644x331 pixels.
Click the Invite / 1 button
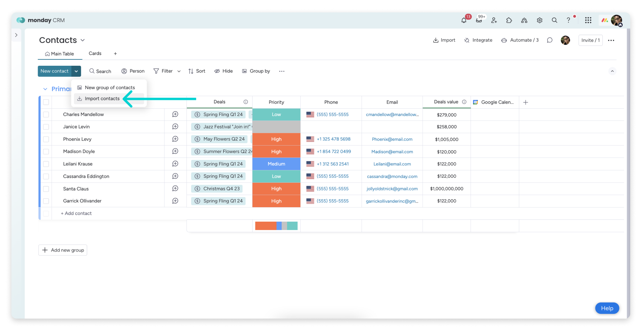pyautogui.click(x=590, y=40)
